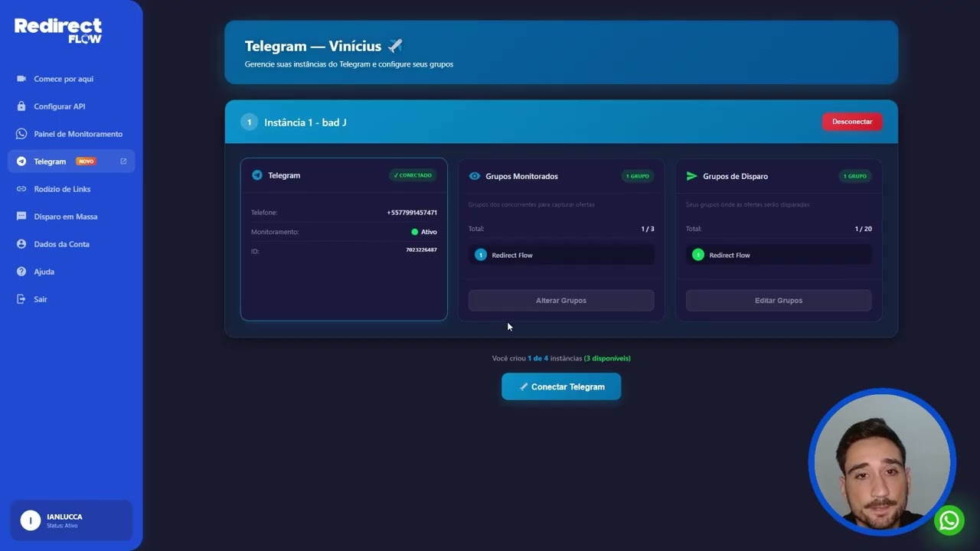Click the send arrow icon in Grupos de Disparo
The image size is (980, 551).
[x=692, y=176]
